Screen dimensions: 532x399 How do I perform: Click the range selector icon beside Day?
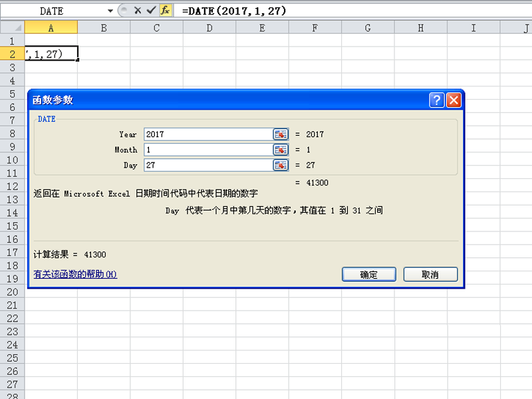(x=279, y=165)
